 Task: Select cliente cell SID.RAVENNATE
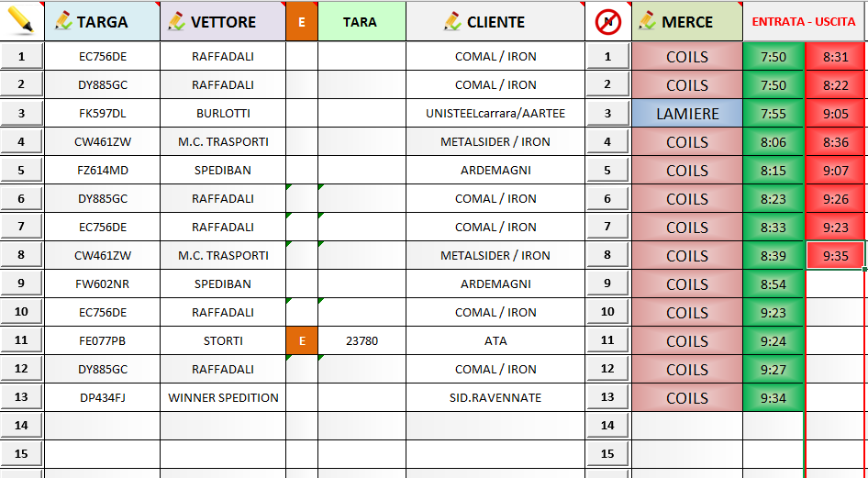tap(495, 397)
